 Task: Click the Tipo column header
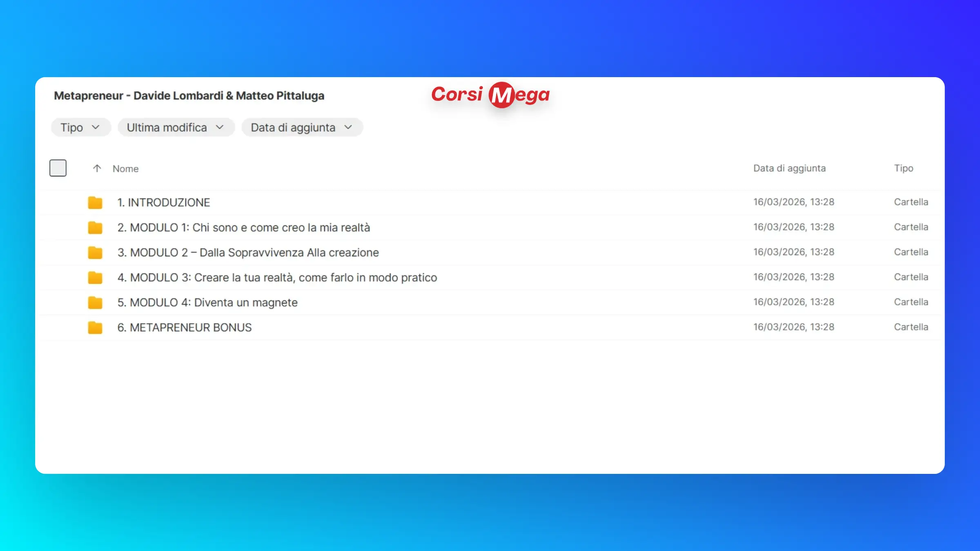[903, 168]
